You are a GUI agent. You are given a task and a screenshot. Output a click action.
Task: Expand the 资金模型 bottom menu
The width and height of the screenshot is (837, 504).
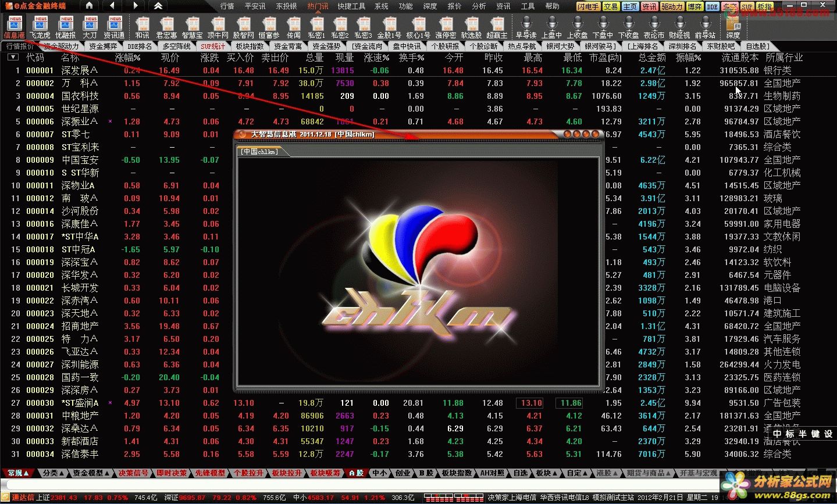click(x=91, y=473)
